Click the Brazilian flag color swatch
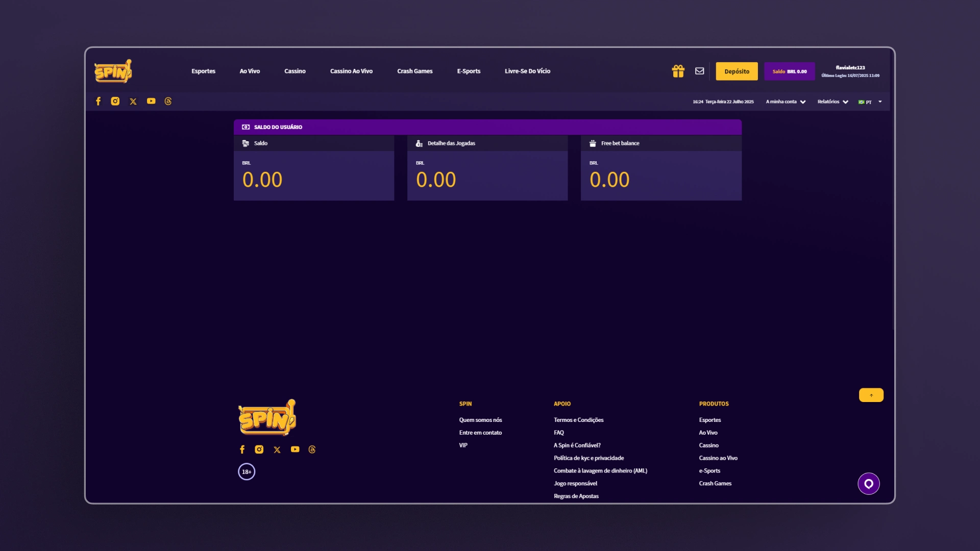This screenshot has height=551, width=980. pyautogui.click(x=861, y=102)
